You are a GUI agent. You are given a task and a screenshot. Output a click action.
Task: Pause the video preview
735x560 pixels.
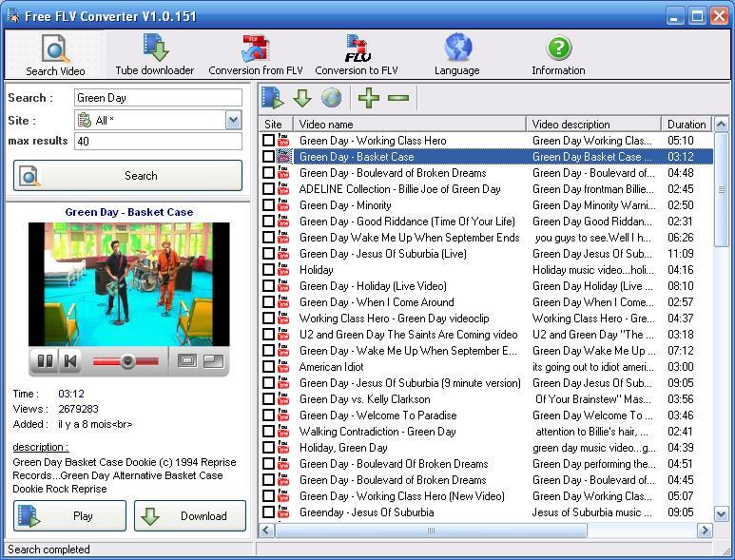click(x=45, y=361)
